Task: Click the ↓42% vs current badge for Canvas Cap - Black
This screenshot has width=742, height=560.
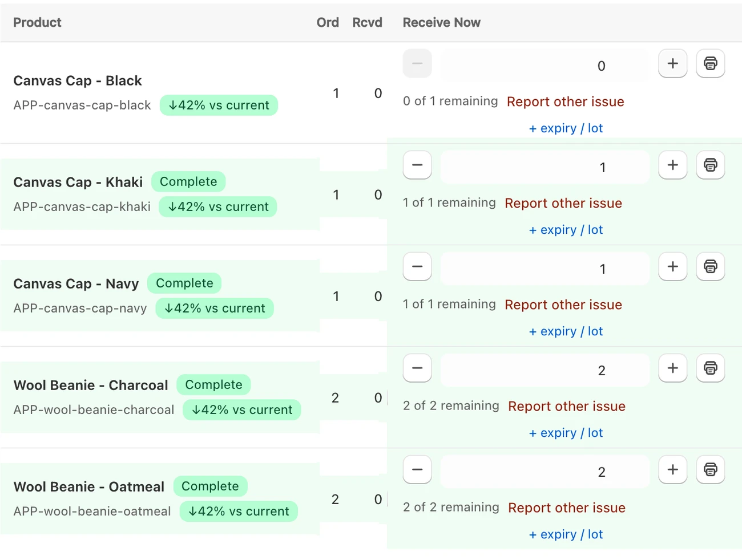Action: pyautogui.click(x=219, y=105)
